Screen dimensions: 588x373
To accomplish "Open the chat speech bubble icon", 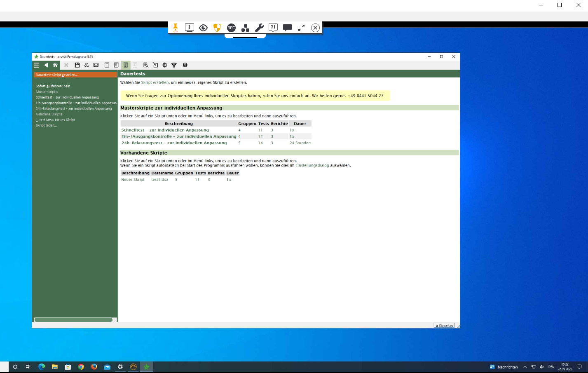I will pyautogui.click(x=287, y=28).
